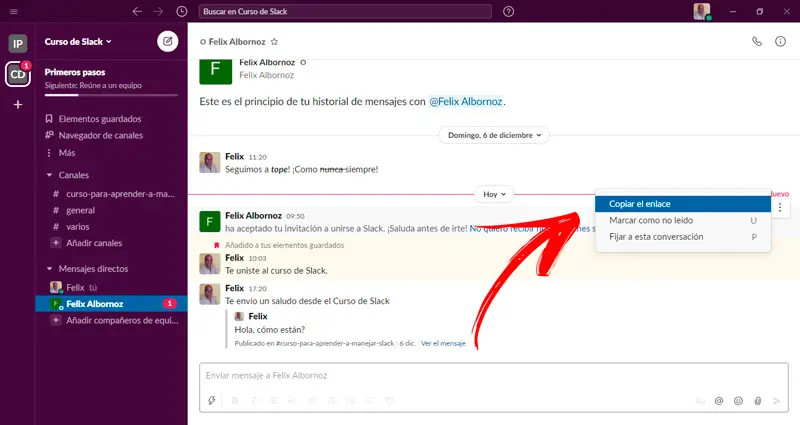Switch to the IP workspace
The image size is (800, 425).
(x=18, y=44)
